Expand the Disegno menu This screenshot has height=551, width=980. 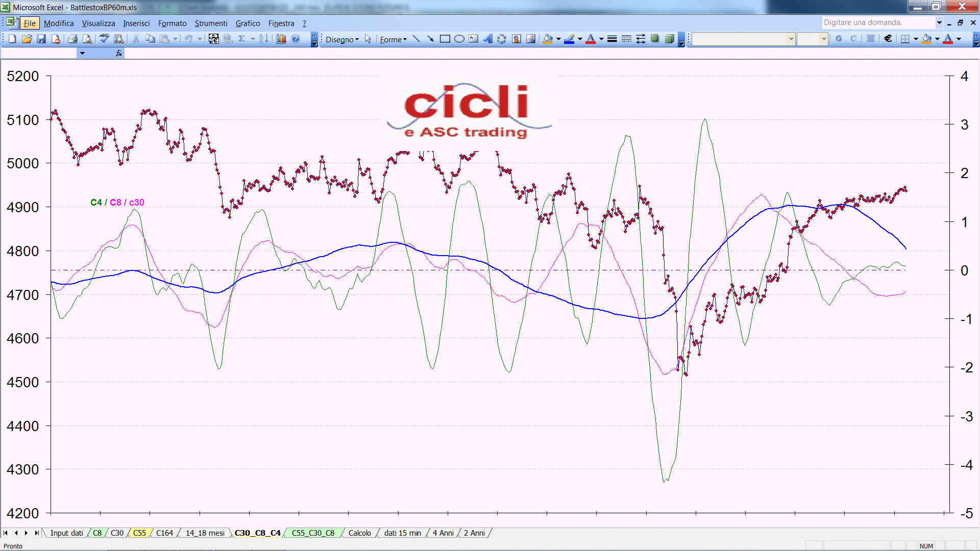click(x=342, y=39)
